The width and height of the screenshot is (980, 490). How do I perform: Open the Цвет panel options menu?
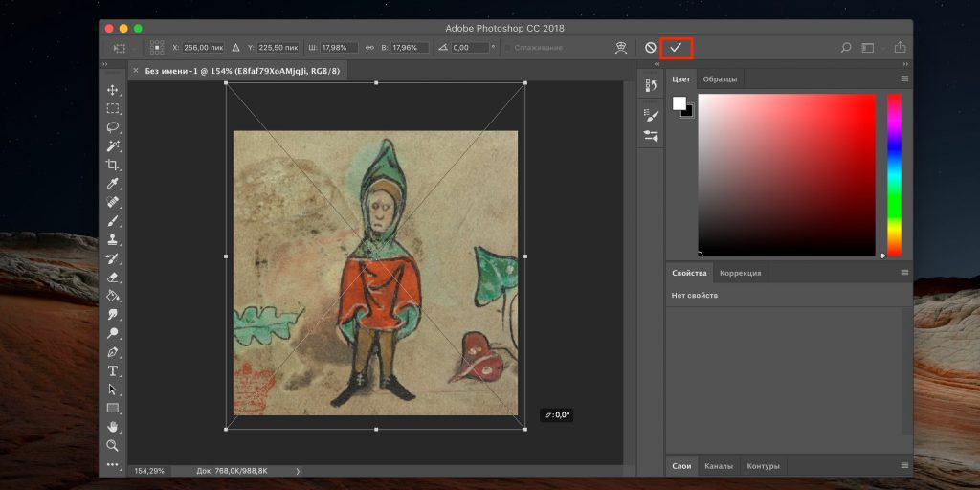[904, 78]
